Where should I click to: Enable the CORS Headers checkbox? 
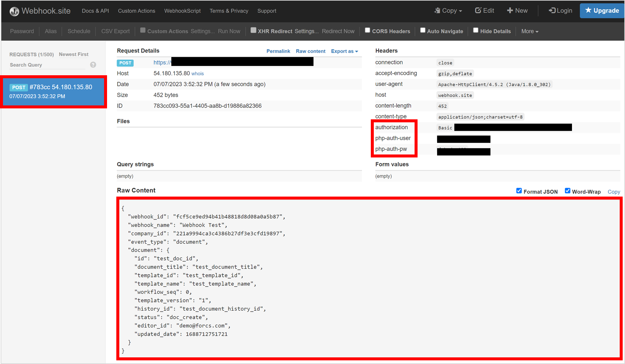tap(367, 30)
